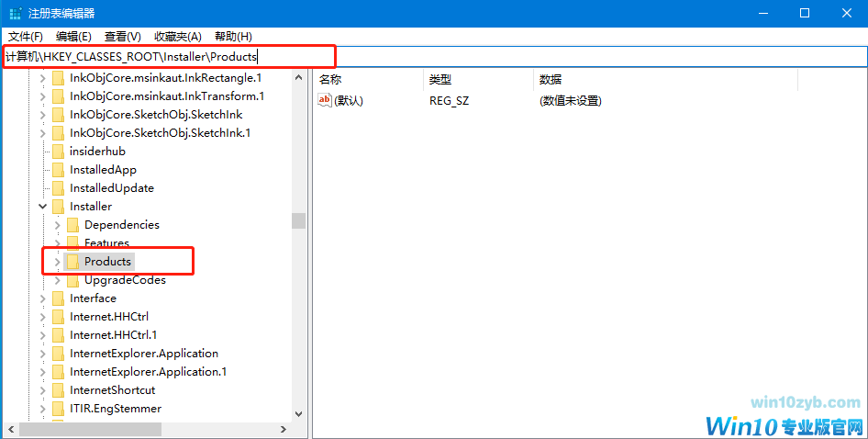Open the 文件(F) menu

point(26,37)
